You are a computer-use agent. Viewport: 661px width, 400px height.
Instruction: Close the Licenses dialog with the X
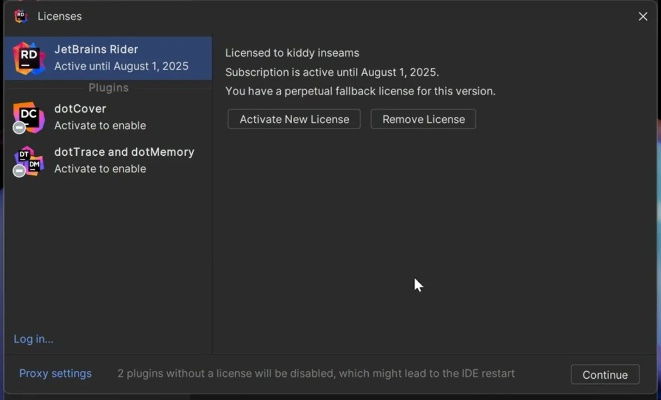[x=643, y=16]
